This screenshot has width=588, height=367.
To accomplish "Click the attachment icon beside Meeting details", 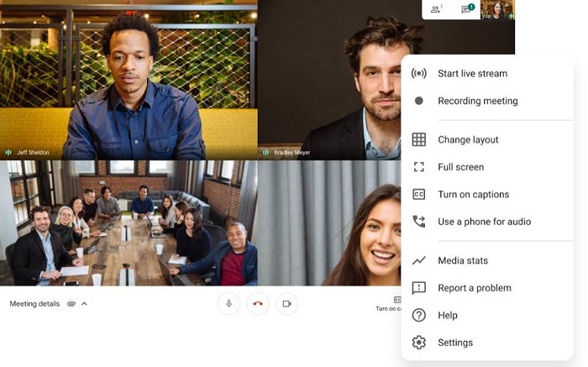I will pyautogui.click(x=71, y=304).
